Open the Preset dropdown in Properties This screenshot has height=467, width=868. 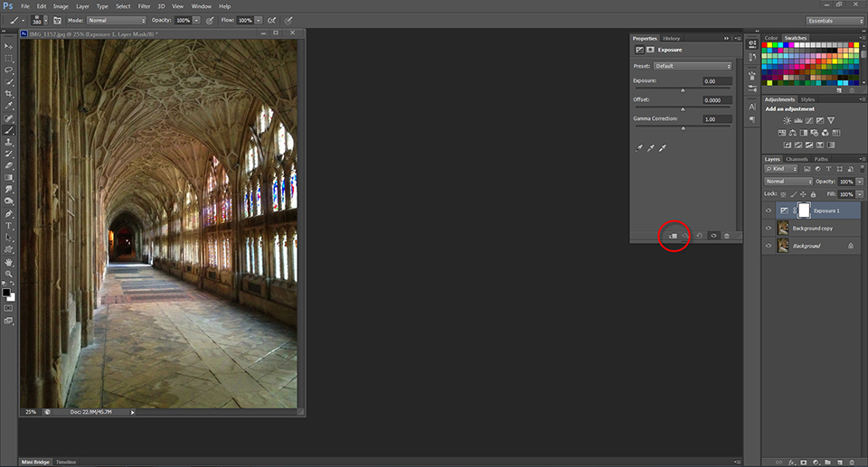[693, 66]
